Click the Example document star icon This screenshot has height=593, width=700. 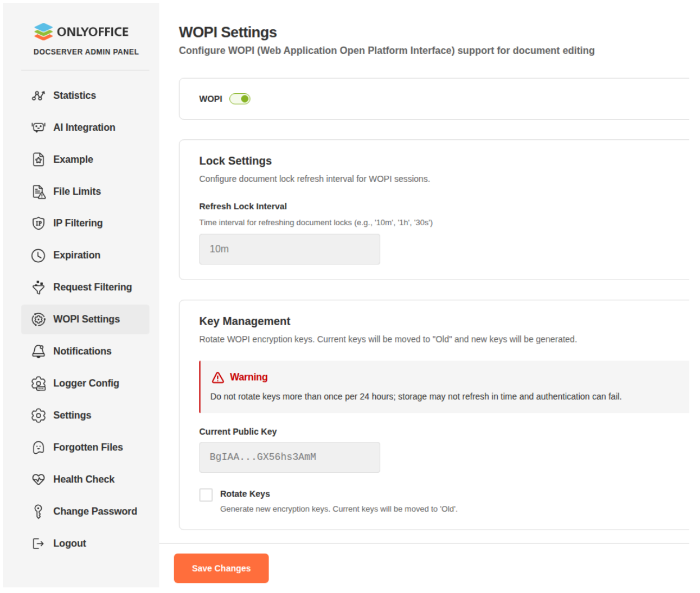pos(38,159)
